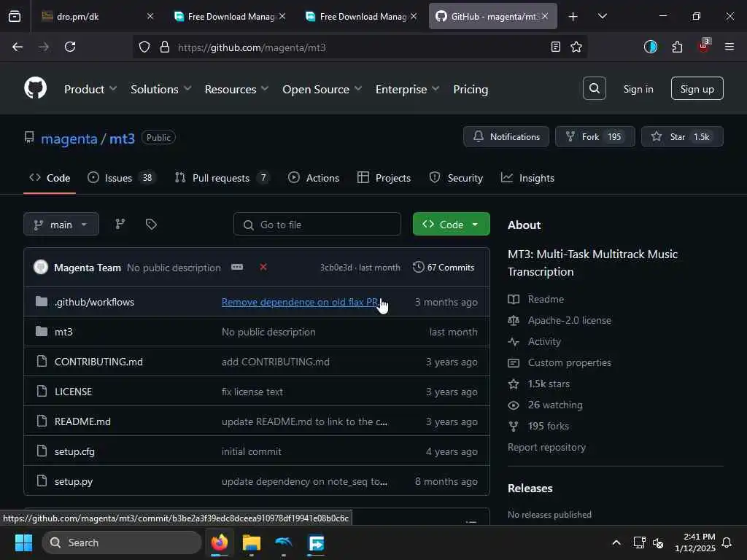747x560 pixels.
Task: Open CONTRIBUTING.md file
Action: click(98, 362)
